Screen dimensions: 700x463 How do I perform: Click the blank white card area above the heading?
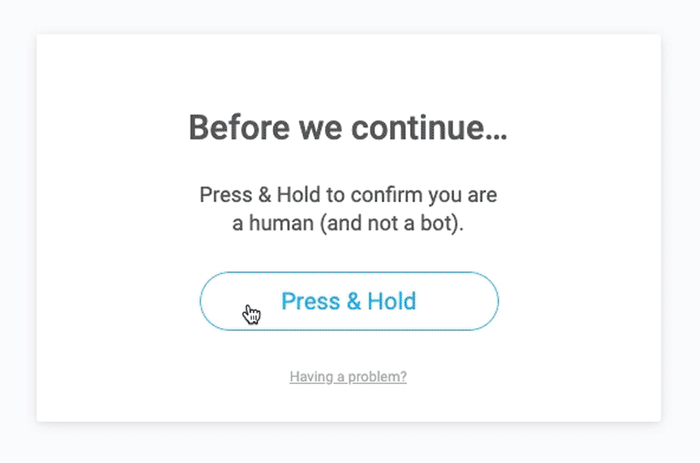[x=348, y=69]
